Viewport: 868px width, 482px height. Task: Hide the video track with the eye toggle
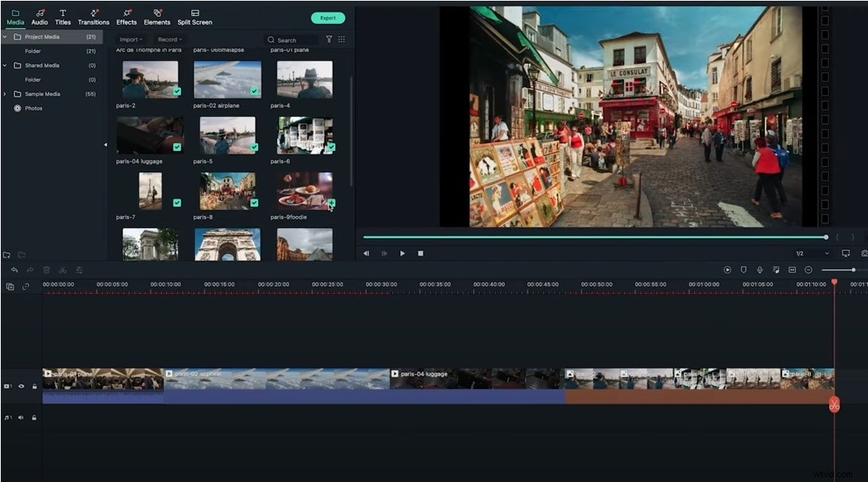tap(21, 386)
